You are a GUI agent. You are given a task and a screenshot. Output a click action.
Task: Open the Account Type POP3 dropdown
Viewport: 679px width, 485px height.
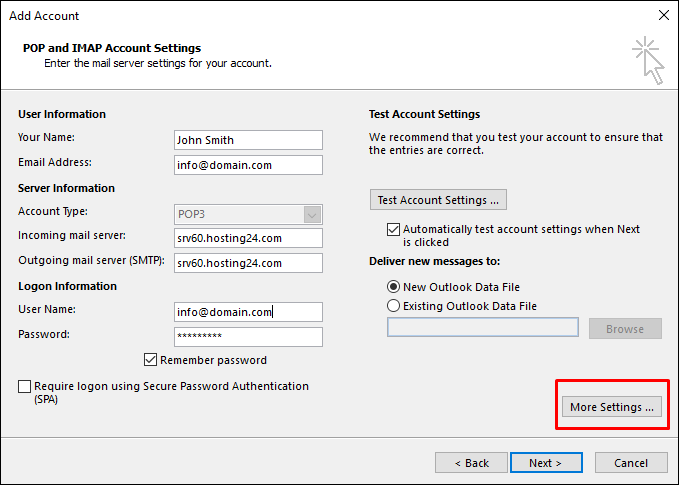(312, 214)
